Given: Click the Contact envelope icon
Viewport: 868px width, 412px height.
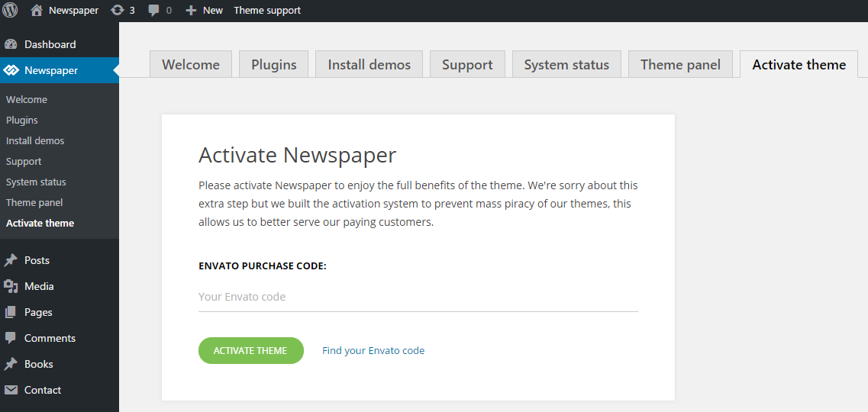Looking at the screenshot, I should click(11, 390).
